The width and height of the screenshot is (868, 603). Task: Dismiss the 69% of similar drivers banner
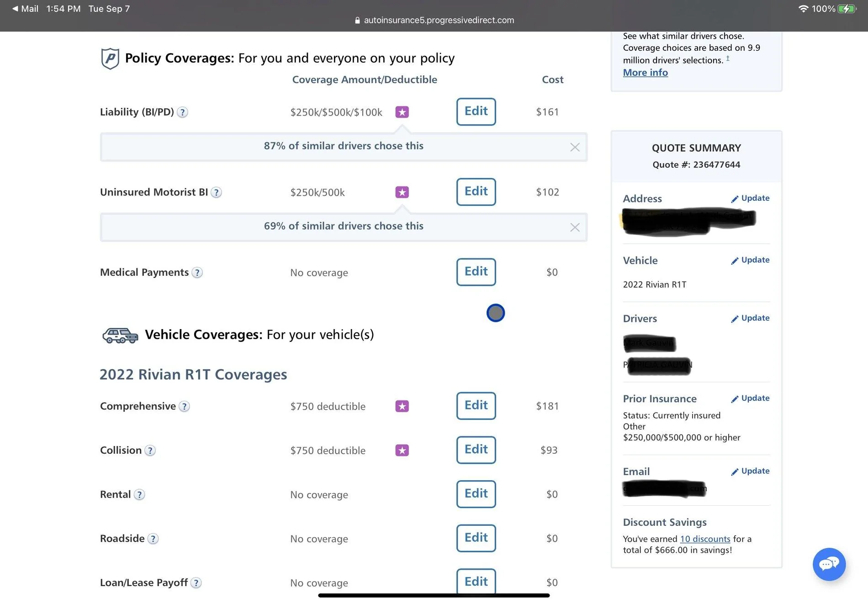[575, 227]
